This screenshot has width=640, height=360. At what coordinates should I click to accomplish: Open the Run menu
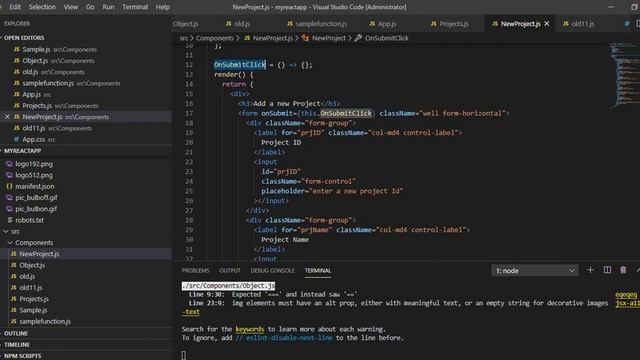click(108, 7)
